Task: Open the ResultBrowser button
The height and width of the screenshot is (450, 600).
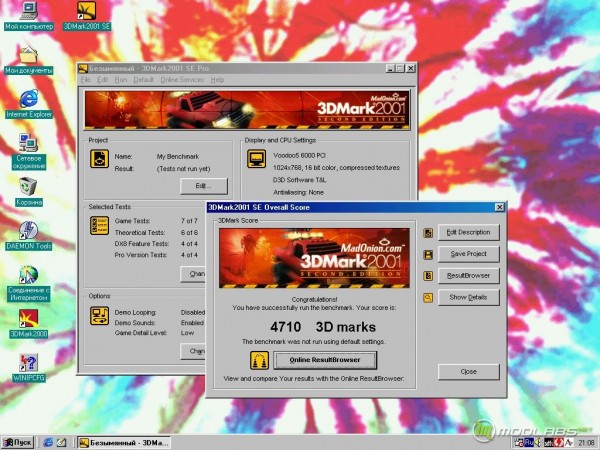Action: [468, 276]
